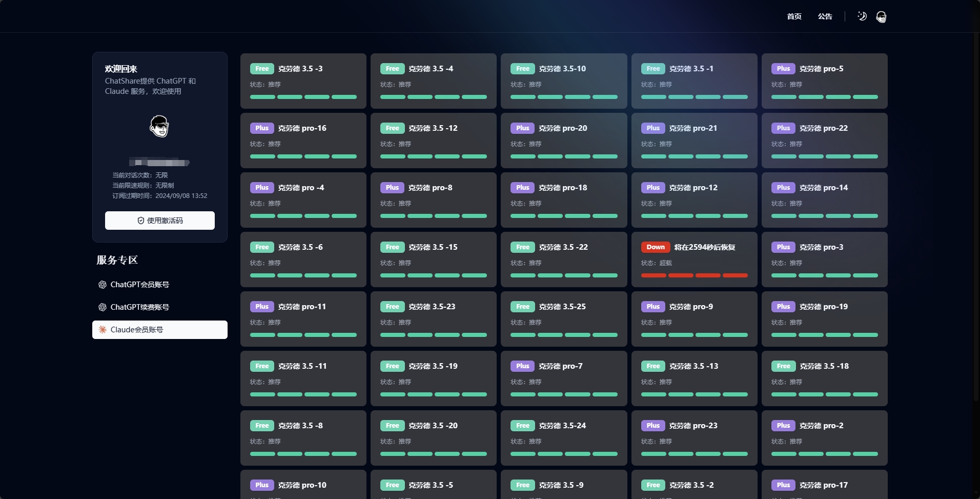Click Plus badge on 克劳德 pro-19
980x499 pixels.
(x=783, y=307)
